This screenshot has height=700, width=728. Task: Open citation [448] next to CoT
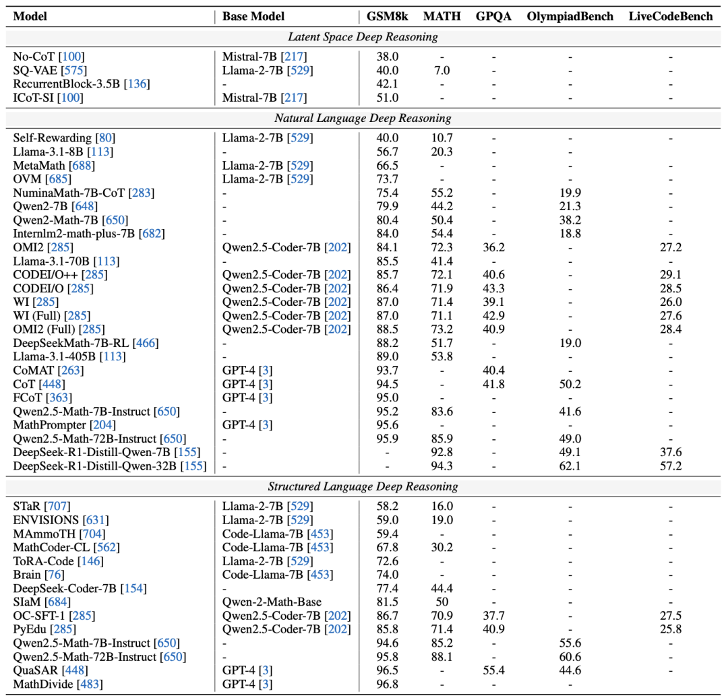pos(52,384)
